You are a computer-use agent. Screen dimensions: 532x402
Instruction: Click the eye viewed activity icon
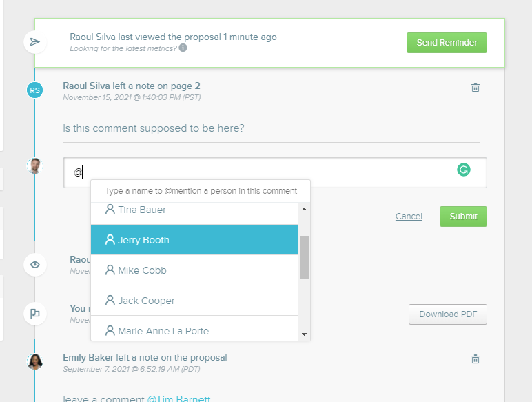tap(35, 265)
